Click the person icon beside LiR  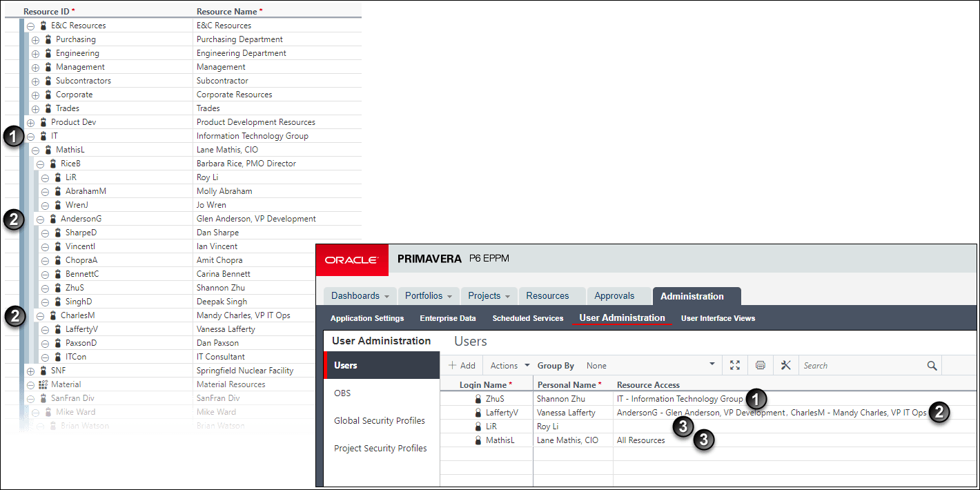(58, 177)
